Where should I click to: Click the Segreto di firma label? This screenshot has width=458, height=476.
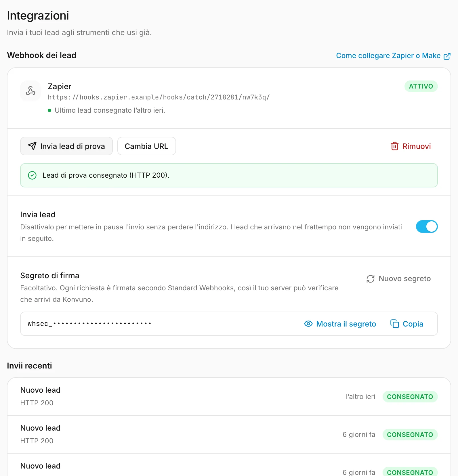coord(50,276)
